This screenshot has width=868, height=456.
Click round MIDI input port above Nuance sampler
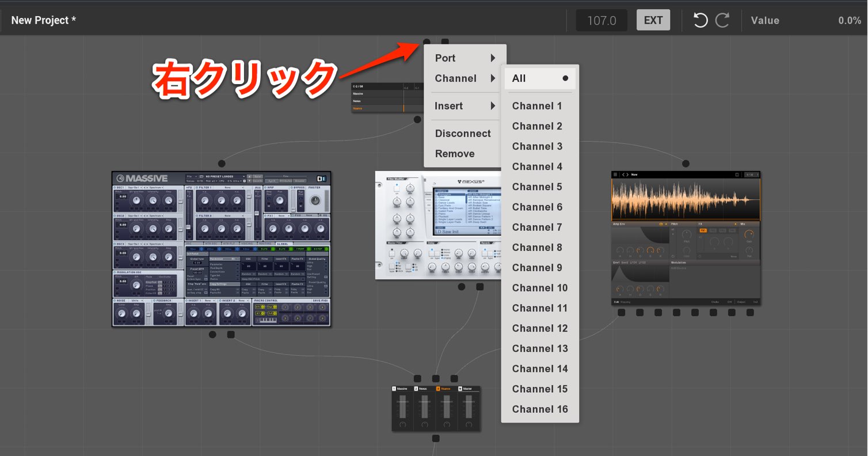[686, 164]
